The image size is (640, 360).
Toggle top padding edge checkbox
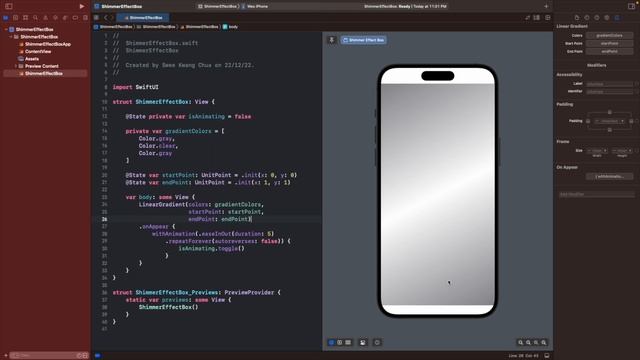[610, 112]
